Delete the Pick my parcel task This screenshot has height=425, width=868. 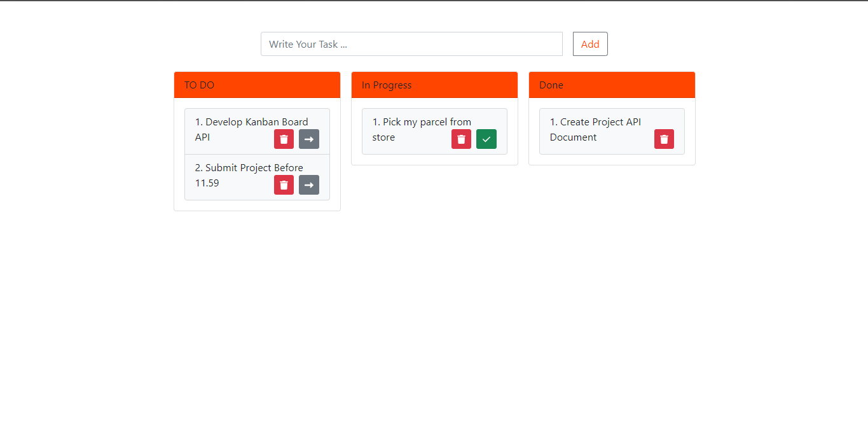pyautogui.click(x=461, y=139)
